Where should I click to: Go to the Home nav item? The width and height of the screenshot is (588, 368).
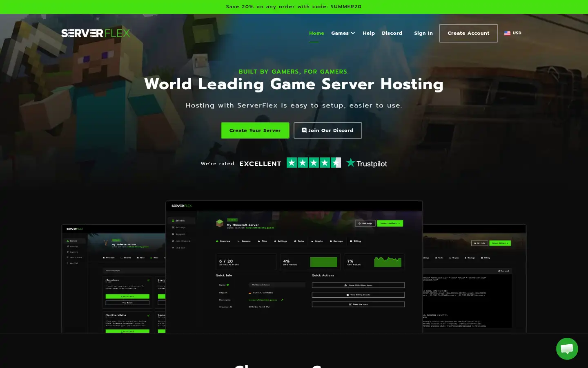(316, 33)
